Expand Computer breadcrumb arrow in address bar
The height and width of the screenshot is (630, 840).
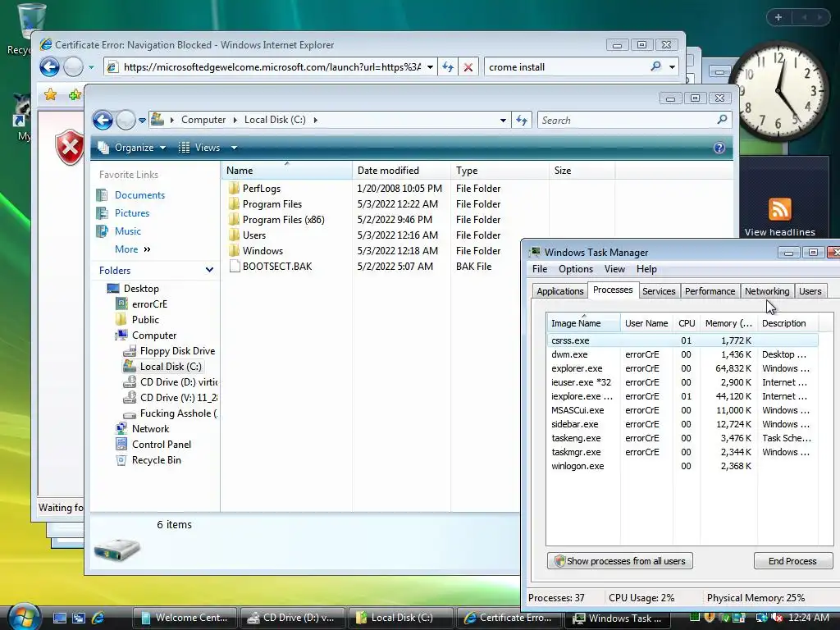click(x=235, y=120)
